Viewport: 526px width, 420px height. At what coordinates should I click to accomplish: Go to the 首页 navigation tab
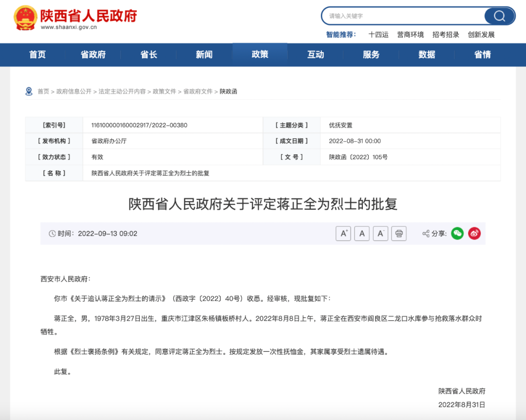point(38,55)
